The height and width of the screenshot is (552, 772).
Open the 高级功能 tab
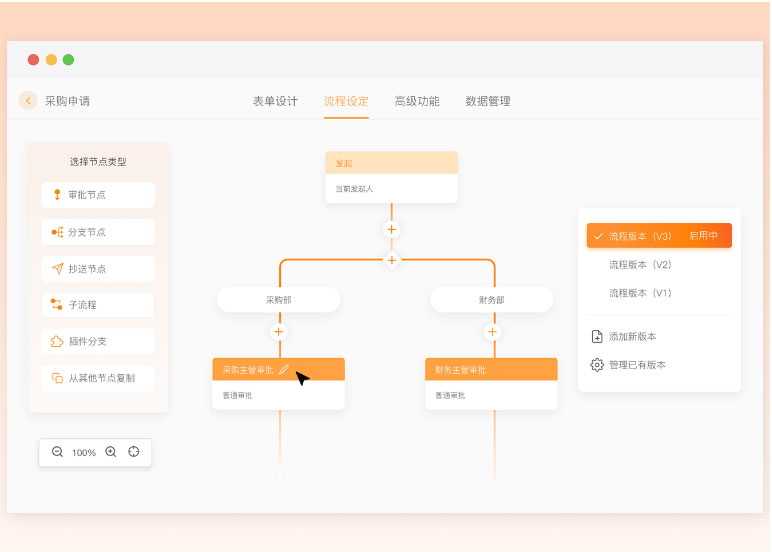point(417,101)
